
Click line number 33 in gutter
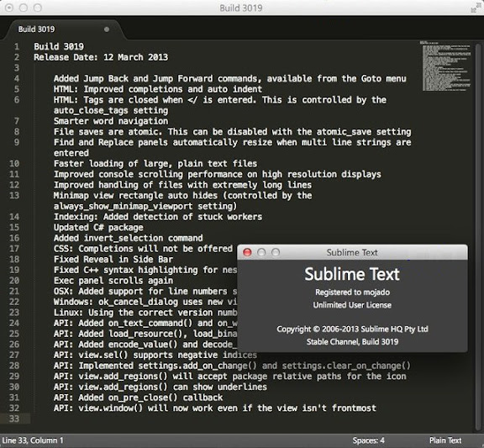coord(14,419)
